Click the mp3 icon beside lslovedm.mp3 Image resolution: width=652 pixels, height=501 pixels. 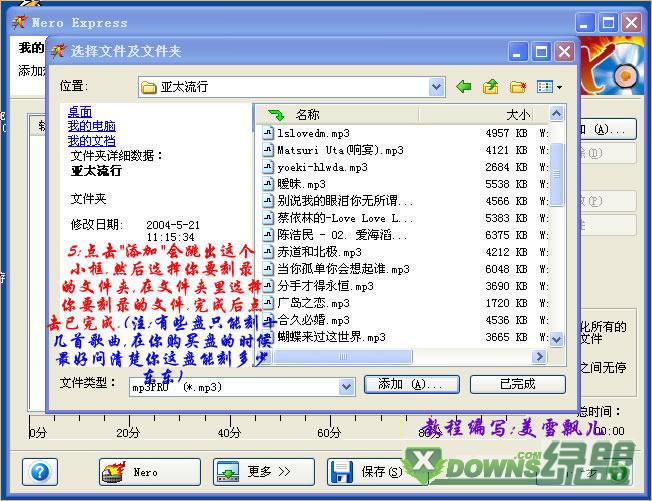[268, 133]
